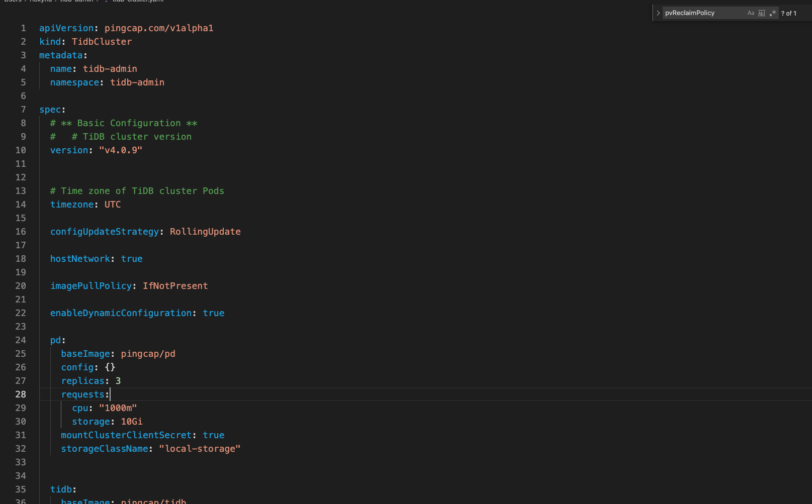Click line number 16 in the gutter
The width and height of the screenshot is (812, 504).
(x=21, y=232)
